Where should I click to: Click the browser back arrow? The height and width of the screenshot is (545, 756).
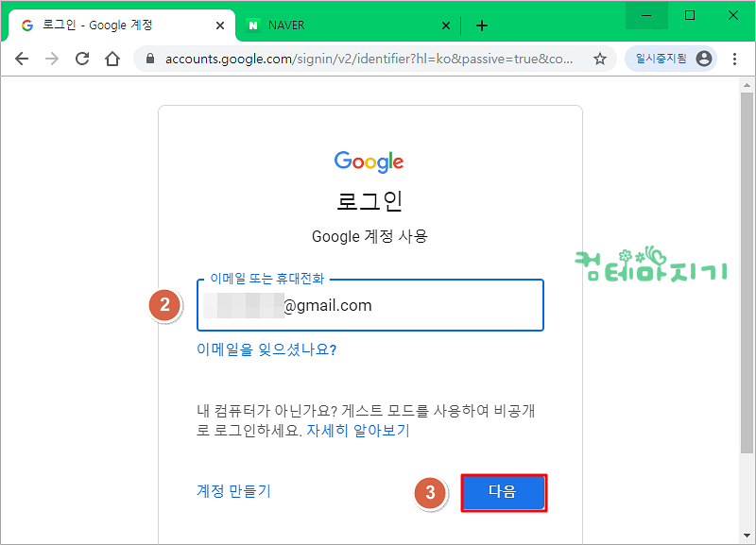[22, 59]
